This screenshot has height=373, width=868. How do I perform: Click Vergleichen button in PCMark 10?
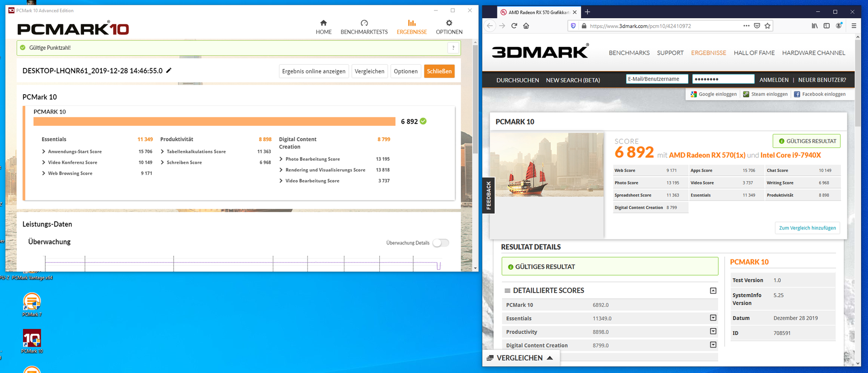[369, 71]
